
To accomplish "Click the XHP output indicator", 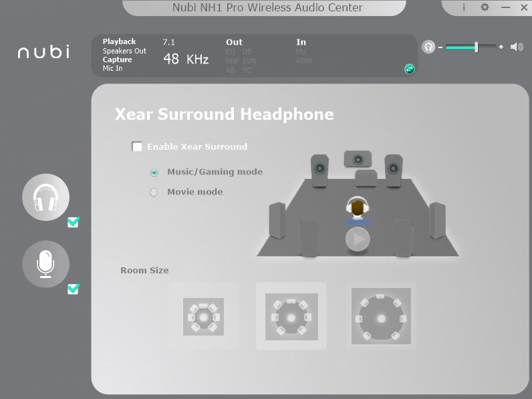I will coord(233,61).
